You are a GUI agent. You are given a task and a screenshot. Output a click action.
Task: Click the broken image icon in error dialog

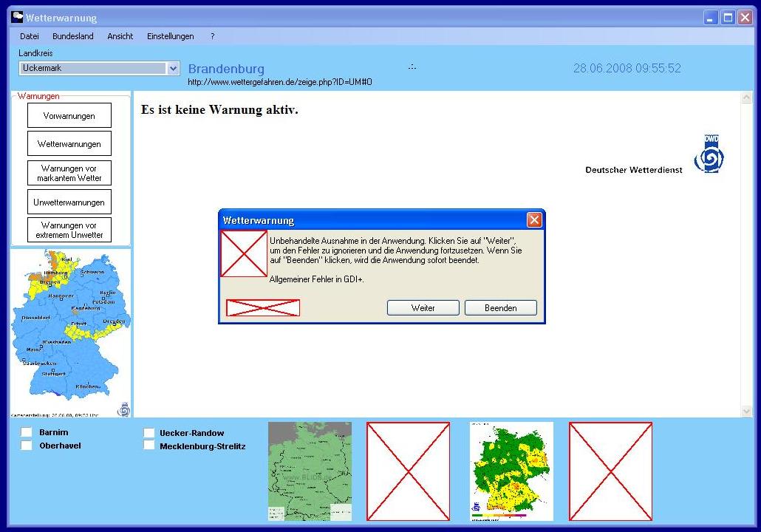click(244, 253)
